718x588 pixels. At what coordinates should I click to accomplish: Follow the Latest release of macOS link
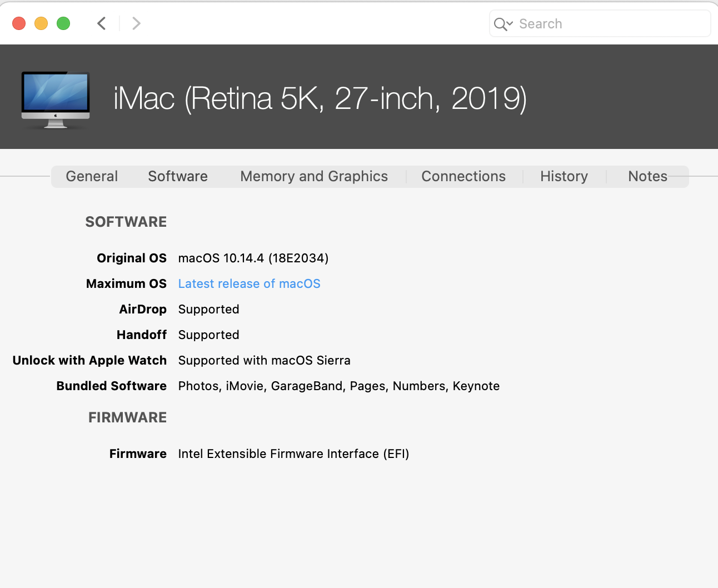[249, 283]
